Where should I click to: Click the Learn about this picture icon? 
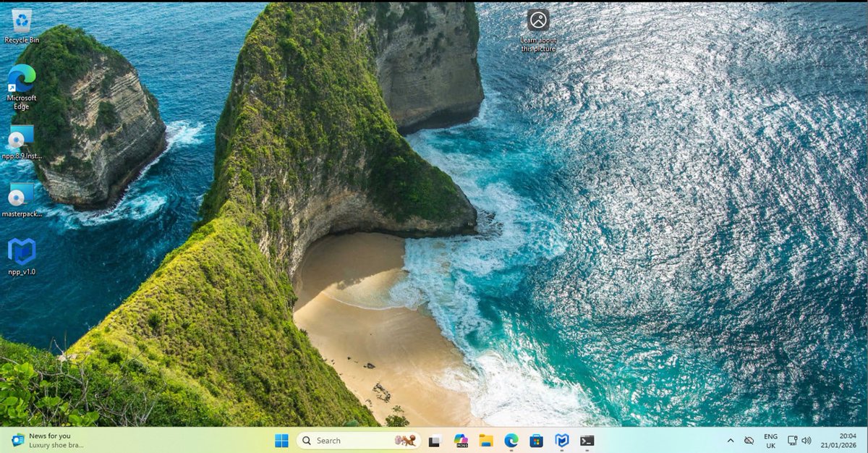click(x=538, y=30)
